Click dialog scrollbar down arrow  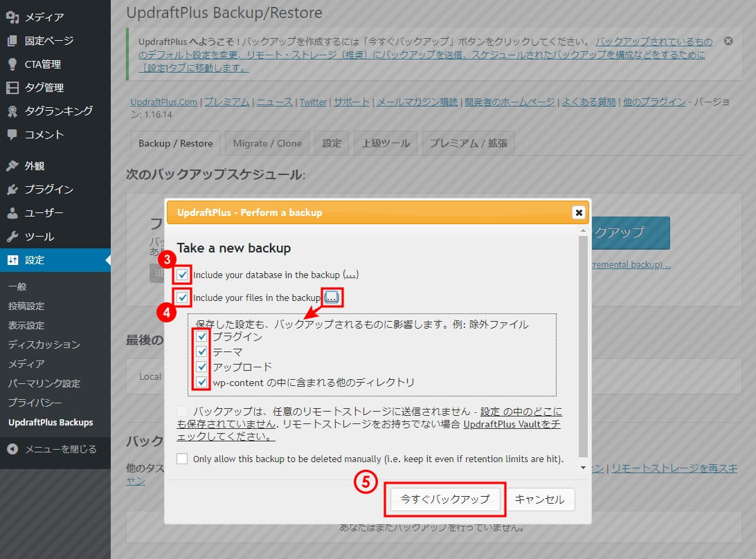pos(583,468)
